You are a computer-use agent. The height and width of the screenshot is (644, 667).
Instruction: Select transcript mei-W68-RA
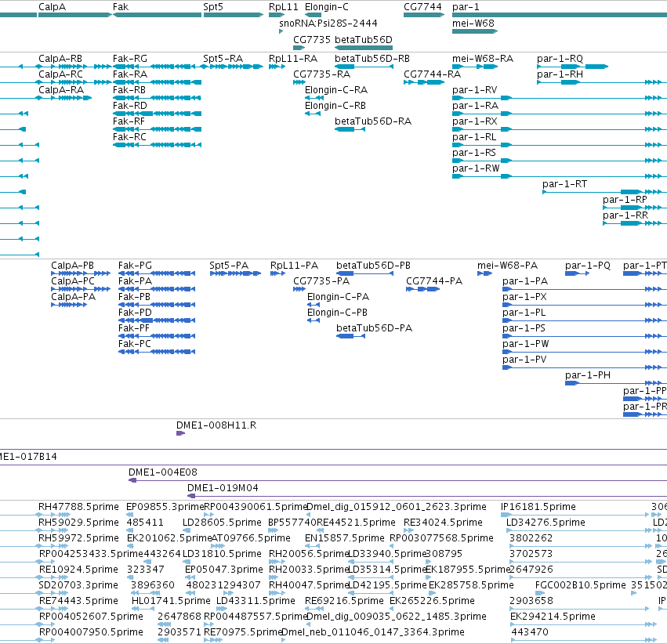pos(475,67)
